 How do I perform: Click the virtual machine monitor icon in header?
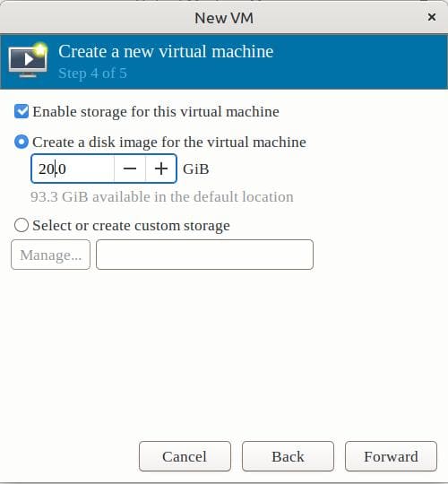[x=28, y=60]
